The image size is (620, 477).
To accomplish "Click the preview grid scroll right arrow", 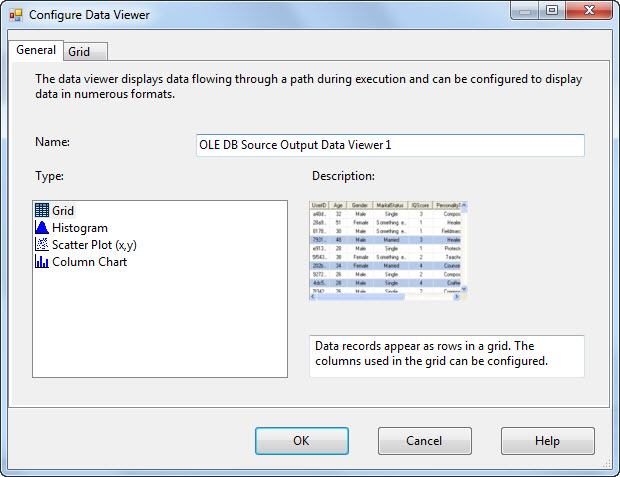I will tap(457, 296).
